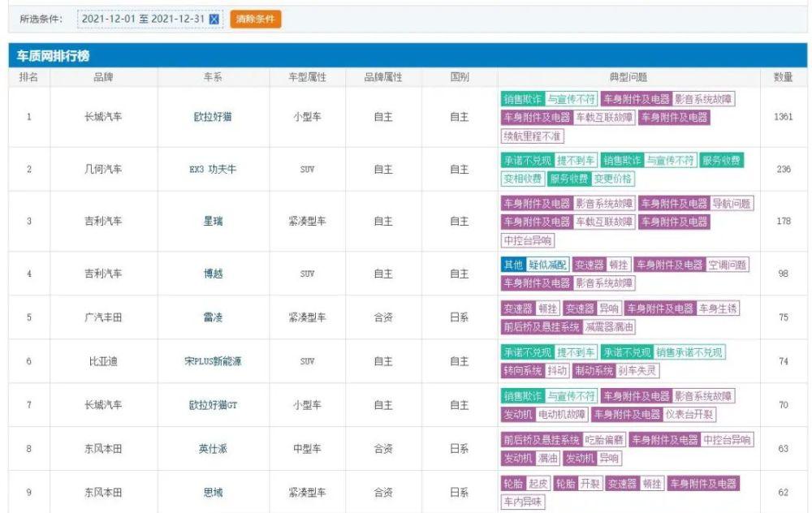
Task: Select the 仪表台开裂 issue tag
Action: click(x=689, y=415)
